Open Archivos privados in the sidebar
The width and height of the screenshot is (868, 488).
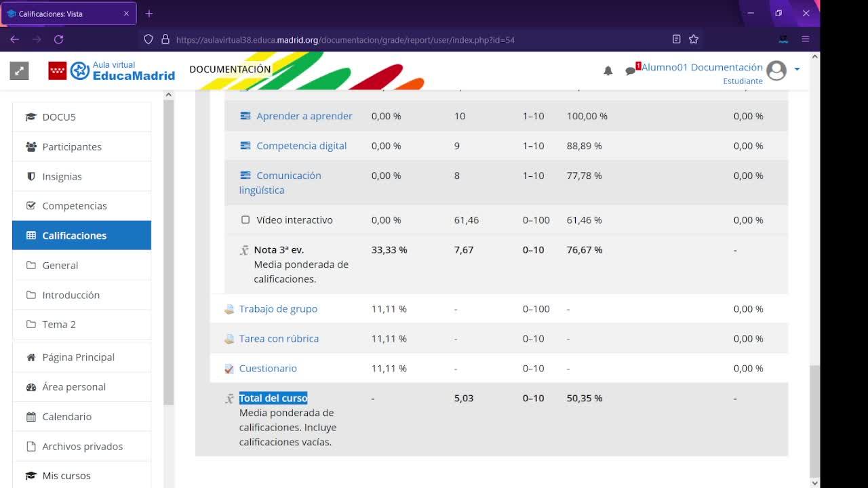pyautogui.click(x=81, y=447)
